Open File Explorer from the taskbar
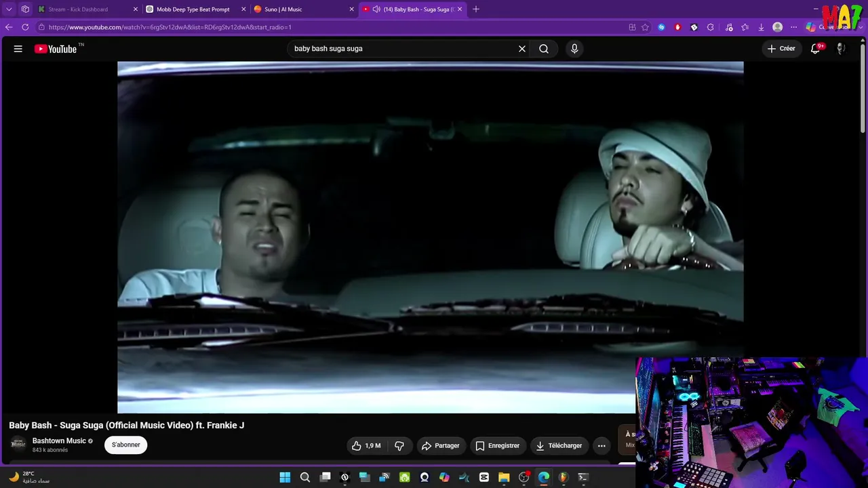This screenshot has width=868, height=488. coord(504,477)
